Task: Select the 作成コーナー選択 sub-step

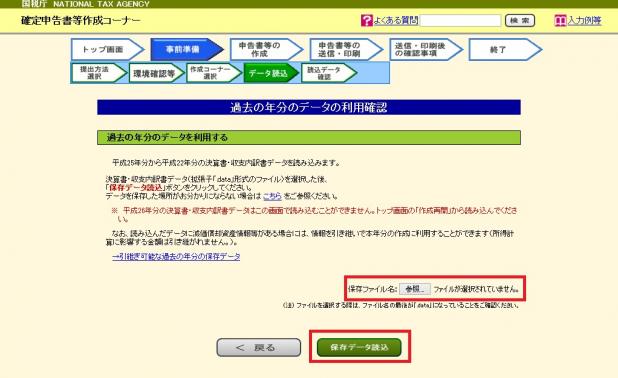Action: pyautogui.click(x=214, y=73)
